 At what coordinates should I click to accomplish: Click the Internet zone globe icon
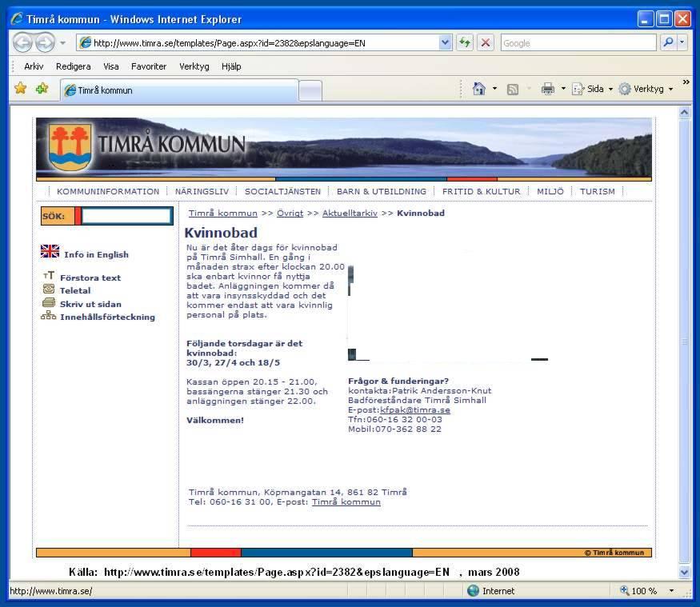[473, 590]
